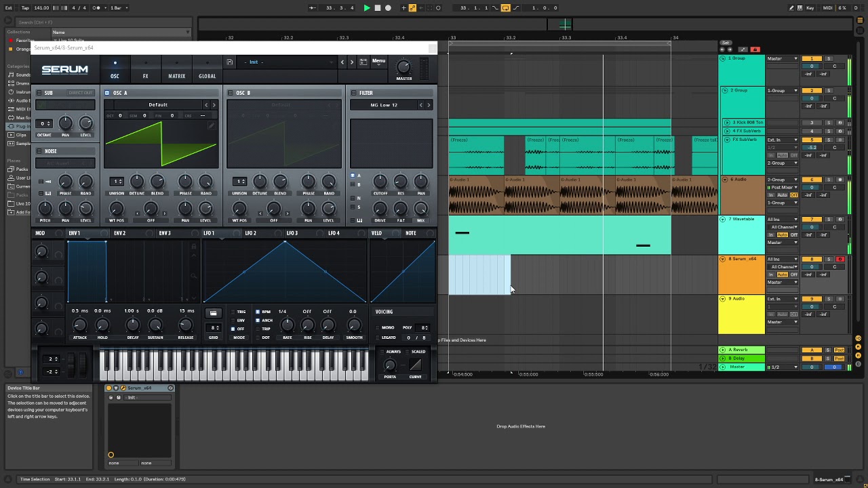Arm the transport Record button
Viewport: 868px width, 488px height.
(388, 8)
